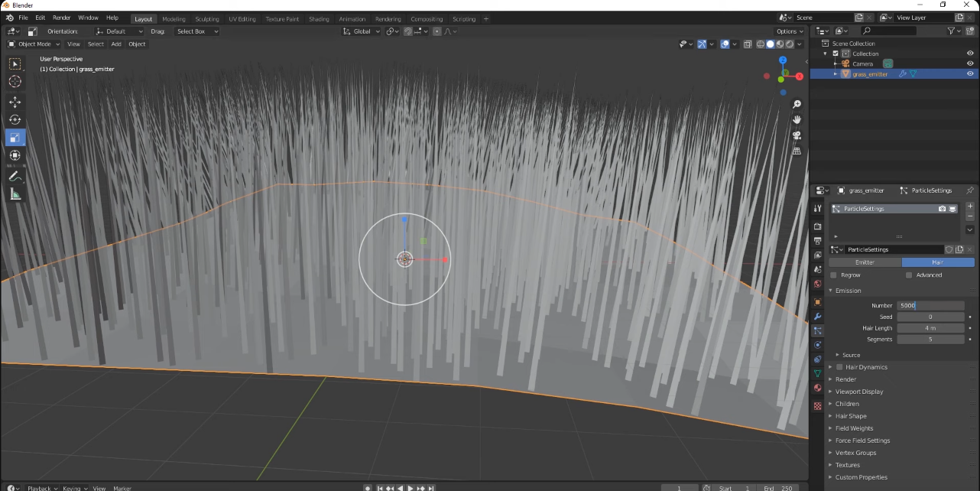Select the Move tool
Viewport: 980px width, 491px height.
[x=15, y=102]
